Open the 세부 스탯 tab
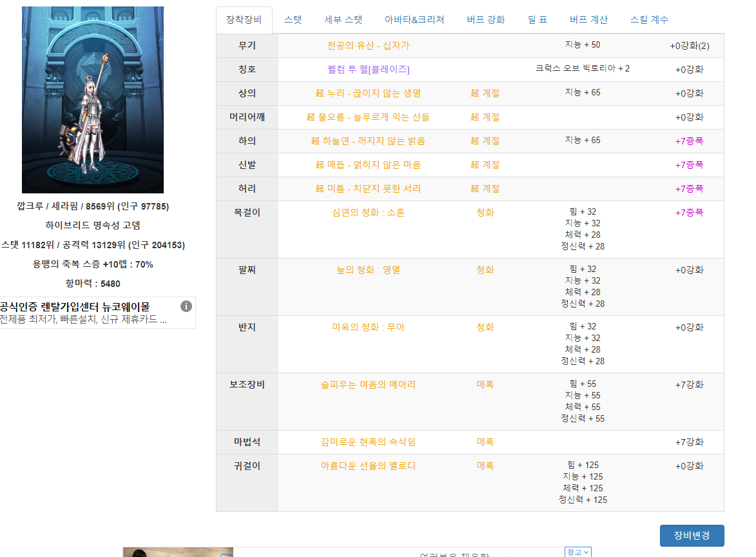The image size is (756, 557). (x=344, y=20)
